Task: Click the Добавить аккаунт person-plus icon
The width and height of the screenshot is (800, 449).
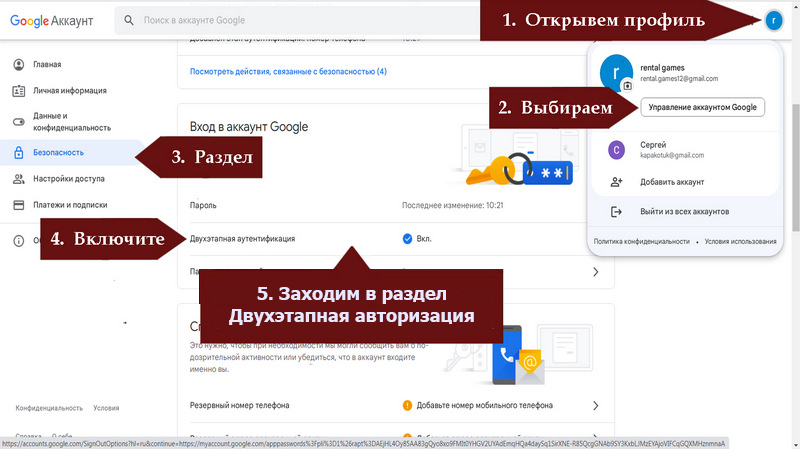Action: [x=617, y=182]
